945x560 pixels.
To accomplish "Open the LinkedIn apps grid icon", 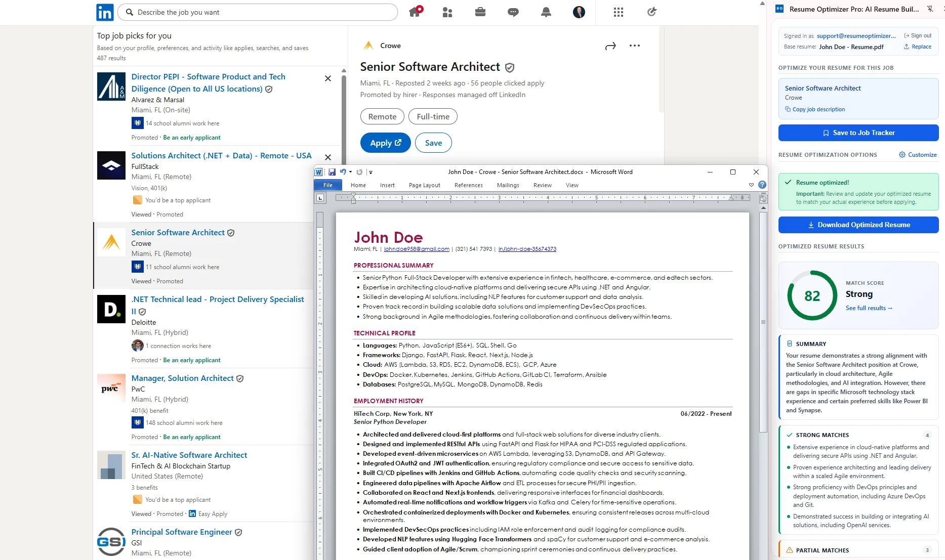I will pos(619,12).
